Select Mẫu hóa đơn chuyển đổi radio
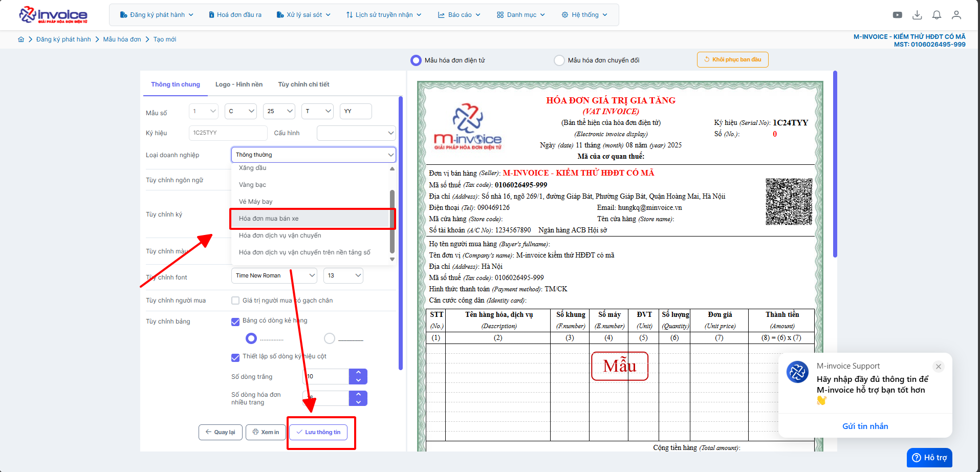The image size is (980, 472). click(x=559, y=60)
